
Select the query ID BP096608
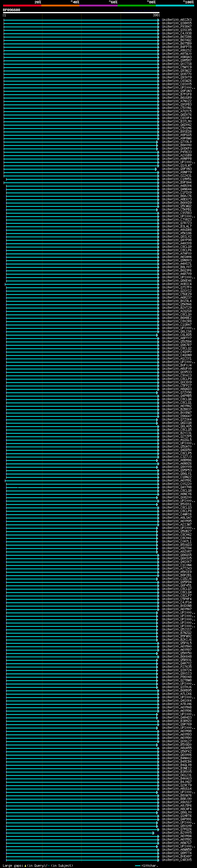(11, 10)
